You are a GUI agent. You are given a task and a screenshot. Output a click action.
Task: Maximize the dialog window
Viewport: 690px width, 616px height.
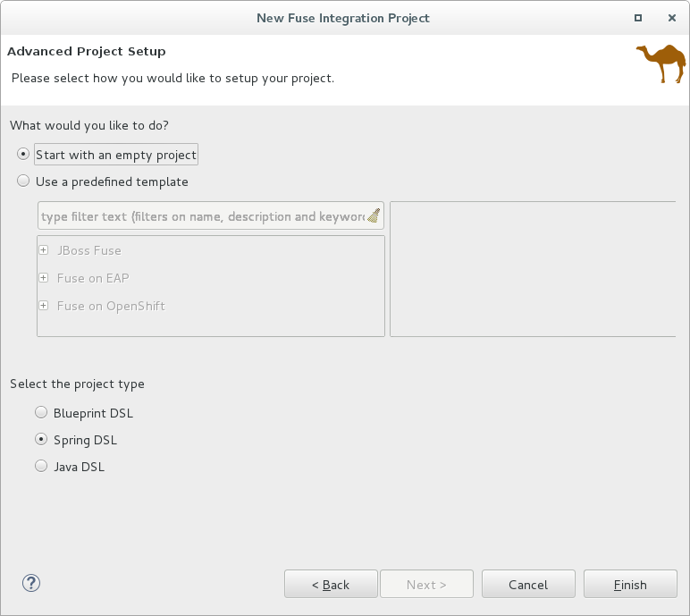click(638, 17)
